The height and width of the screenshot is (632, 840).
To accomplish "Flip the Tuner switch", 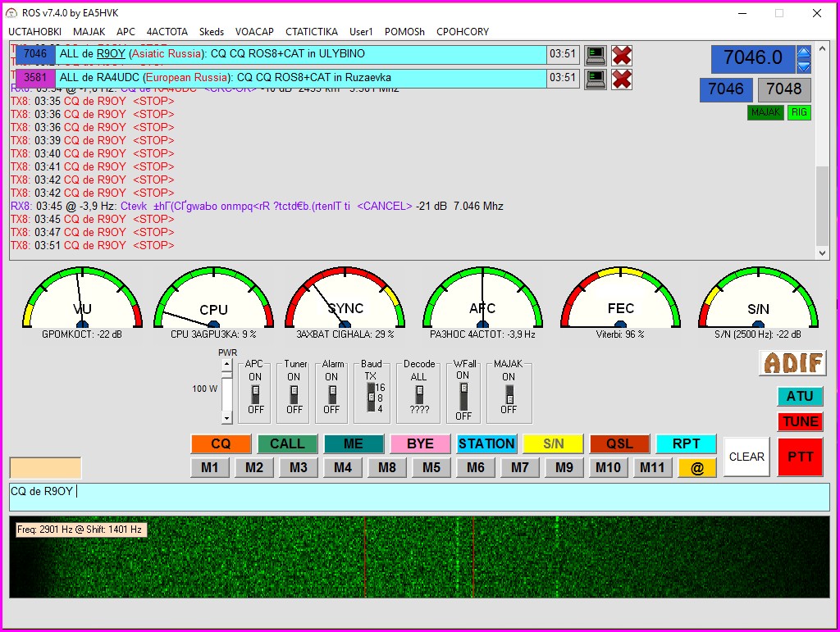I will (294, 393).
